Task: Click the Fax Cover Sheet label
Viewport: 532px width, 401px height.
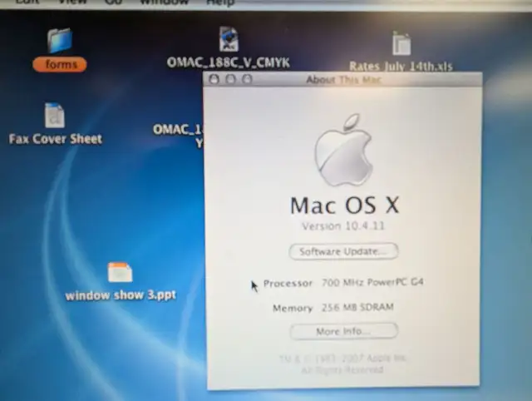Action: 56,139
